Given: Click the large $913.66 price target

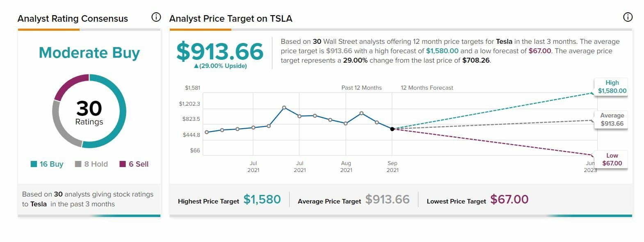Looking at the screenshot, I should tap(220, 52).
